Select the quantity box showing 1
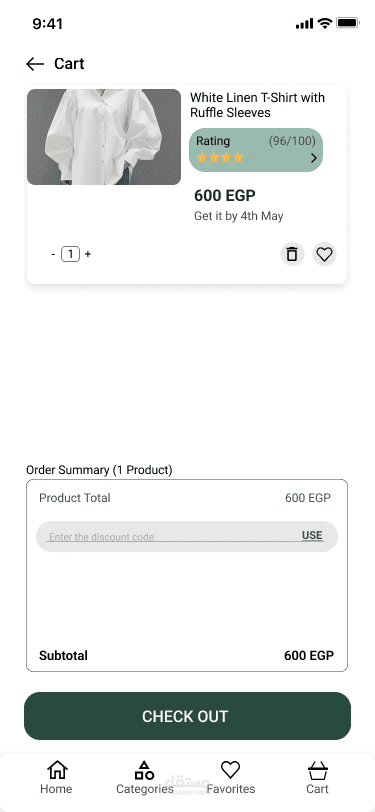Screen dimensions: 375x812 [x=70, y=254]
